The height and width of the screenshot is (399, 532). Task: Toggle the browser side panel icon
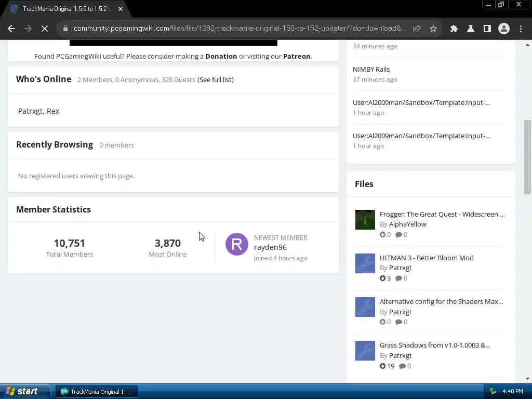point(487,29)
